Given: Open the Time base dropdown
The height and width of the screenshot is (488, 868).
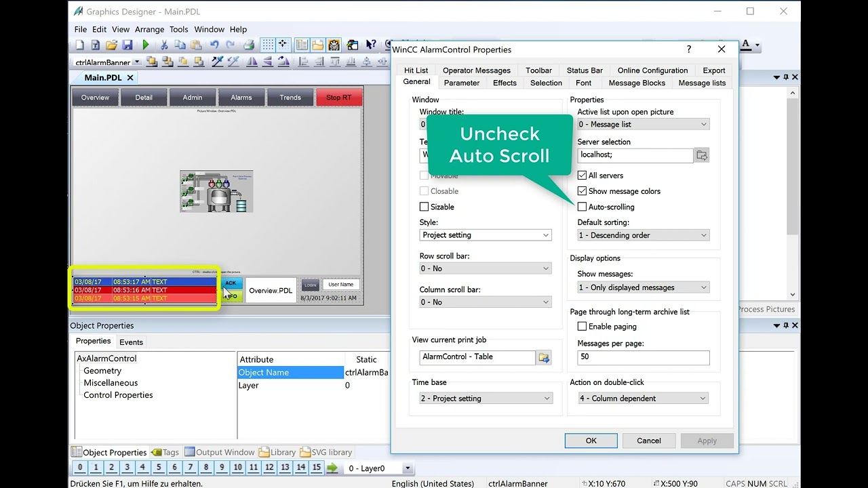Looking at the screenshot, I should [x=486, y=399].
